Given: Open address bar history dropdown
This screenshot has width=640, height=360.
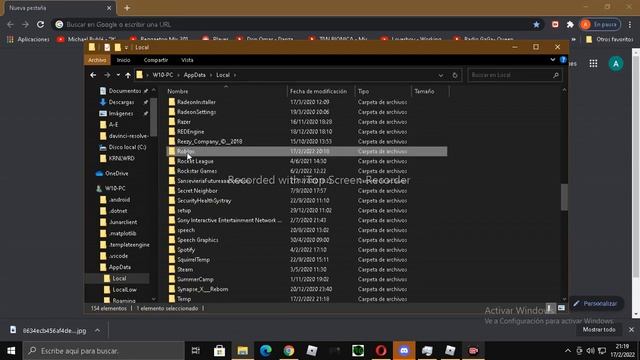Looking at the screenshot, I should [x=441, y=75].
